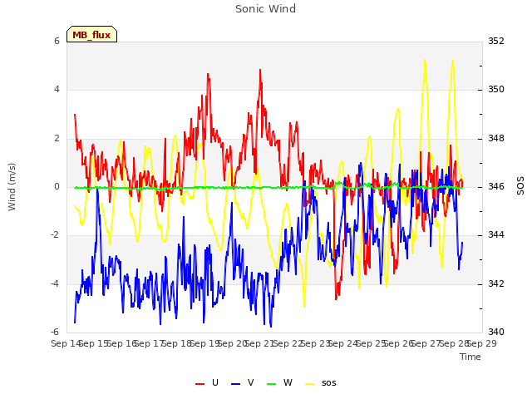Click the 342 right-axis tick label
The width and height of the screenshot is (532, 399).
[496, 283]
